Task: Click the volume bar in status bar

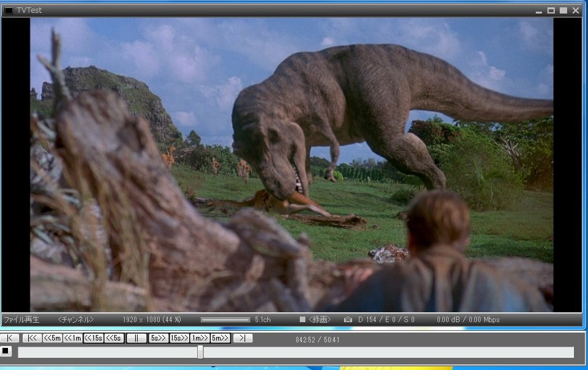Action: coord(225,320)
